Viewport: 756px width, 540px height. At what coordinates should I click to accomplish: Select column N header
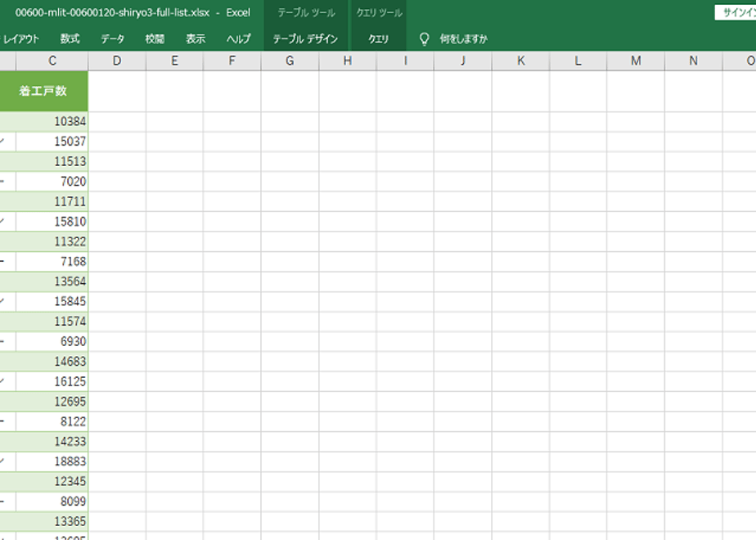(693, 61)
